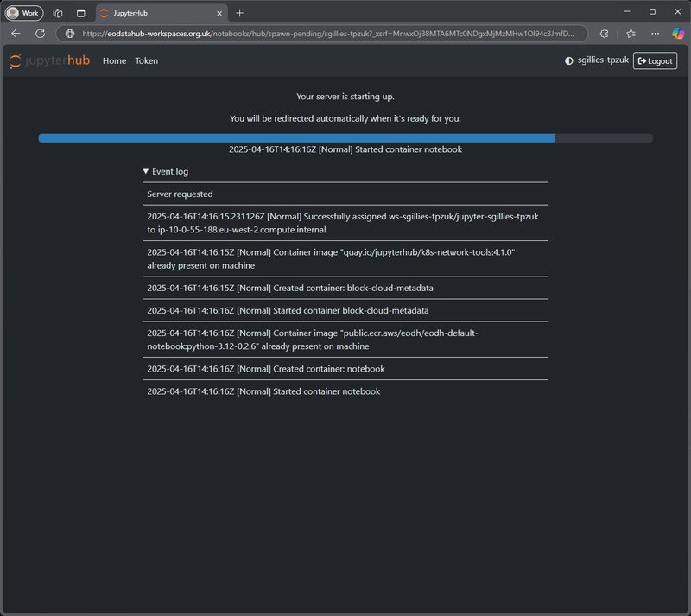Click the browser address bar URL

(x=328, y=33)
